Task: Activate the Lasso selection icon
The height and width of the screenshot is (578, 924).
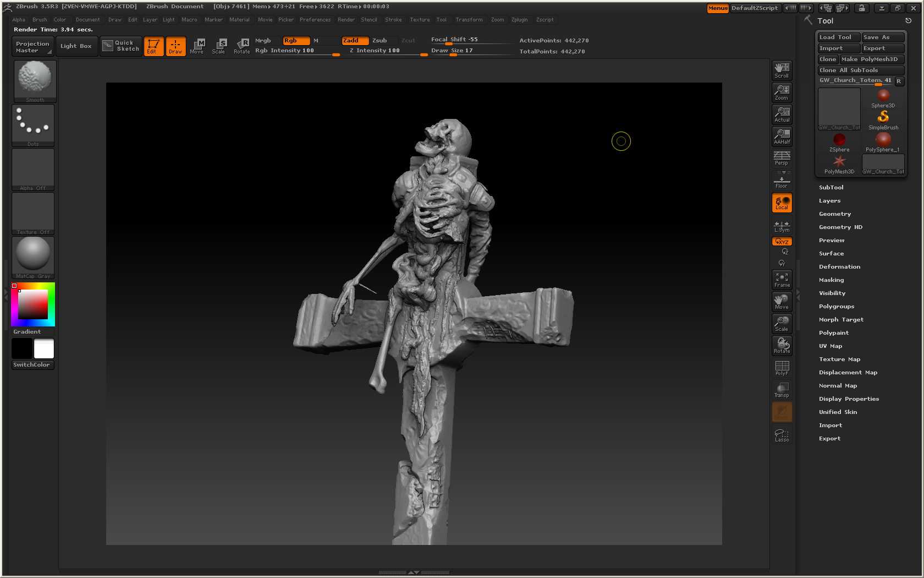Action: (782, 435)
